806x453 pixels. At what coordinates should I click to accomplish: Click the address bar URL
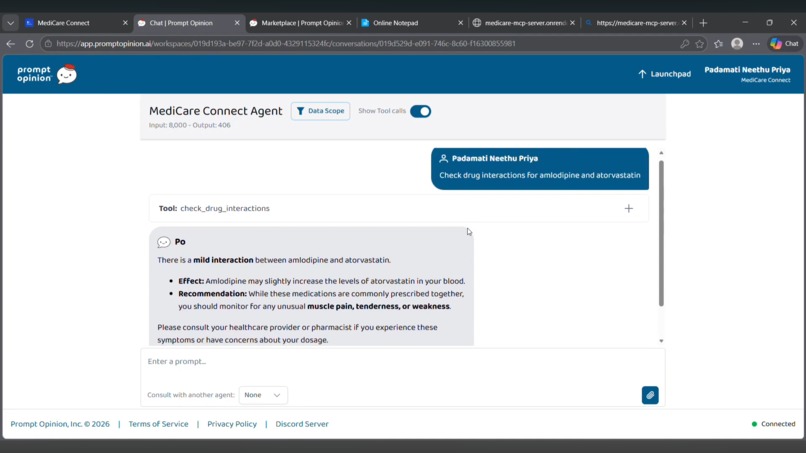pos(286,44)
